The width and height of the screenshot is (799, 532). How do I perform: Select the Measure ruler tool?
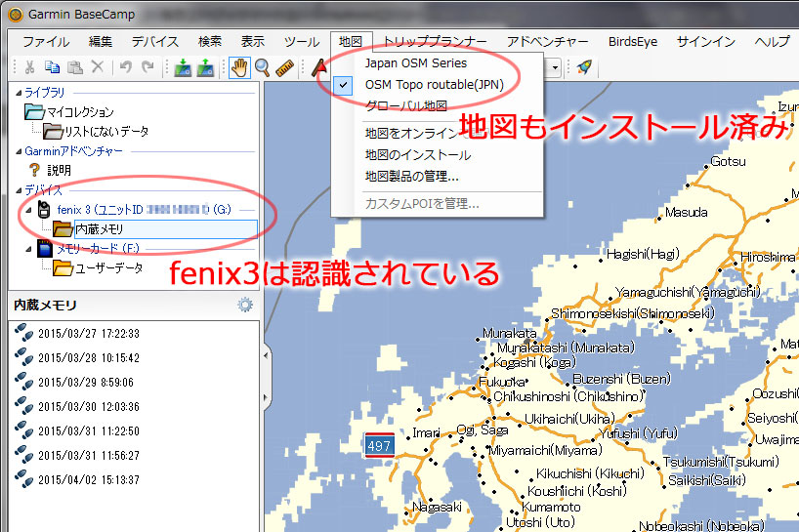285,67
